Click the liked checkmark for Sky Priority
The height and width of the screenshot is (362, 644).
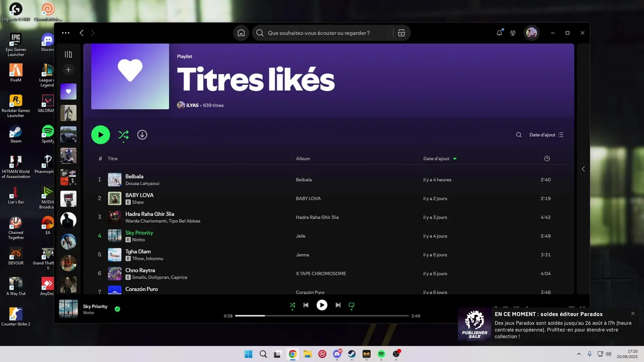(117, 309)
